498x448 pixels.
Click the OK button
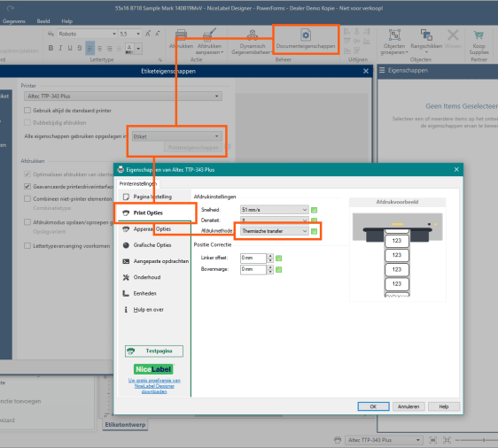coord(373,406)
